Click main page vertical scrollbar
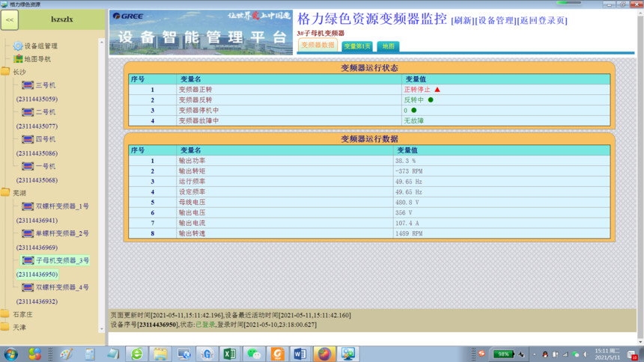 [640, 177]
